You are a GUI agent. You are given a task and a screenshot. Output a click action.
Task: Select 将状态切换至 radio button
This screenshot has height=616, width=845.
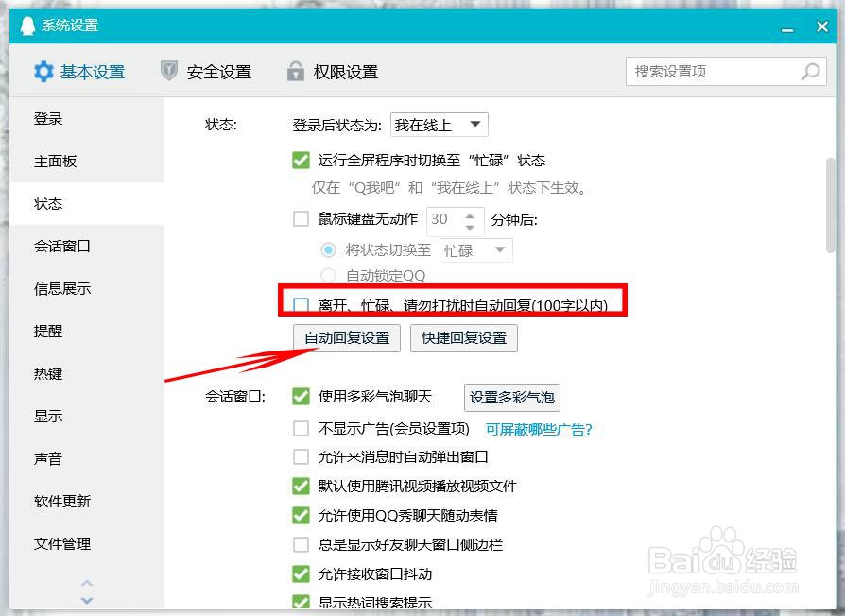point(328,249)
